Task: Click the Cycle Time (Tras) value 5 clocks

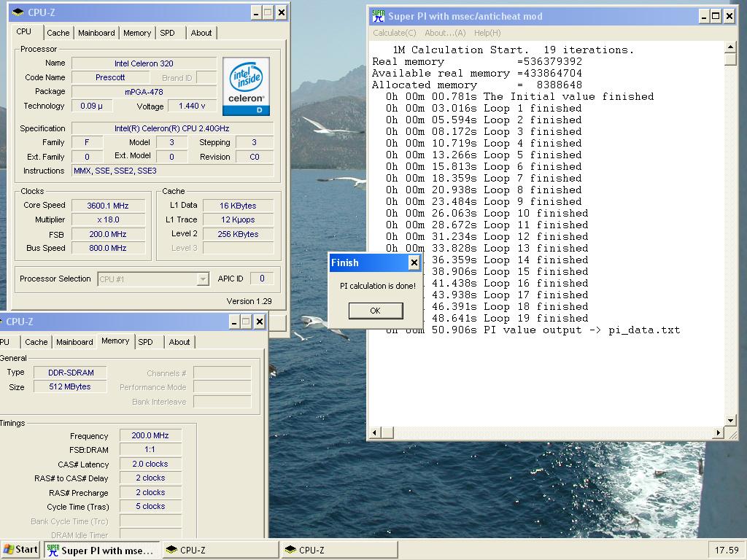Action: coord(150,506)
